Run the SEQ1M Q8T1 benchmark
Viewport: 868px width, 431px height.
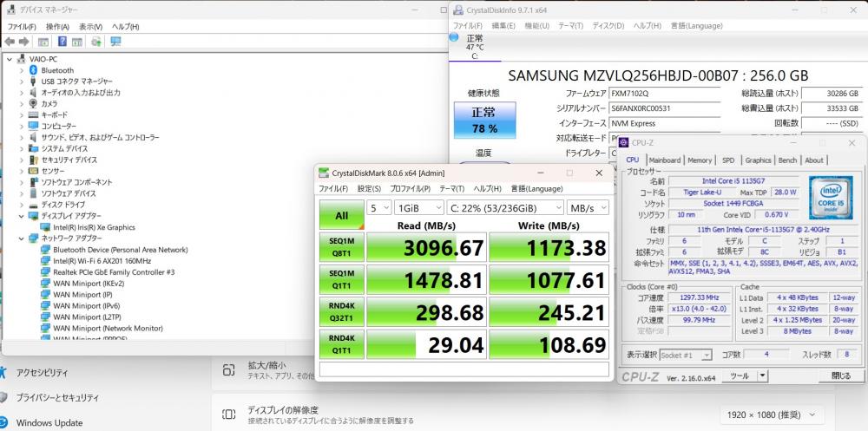click(342, 247)
